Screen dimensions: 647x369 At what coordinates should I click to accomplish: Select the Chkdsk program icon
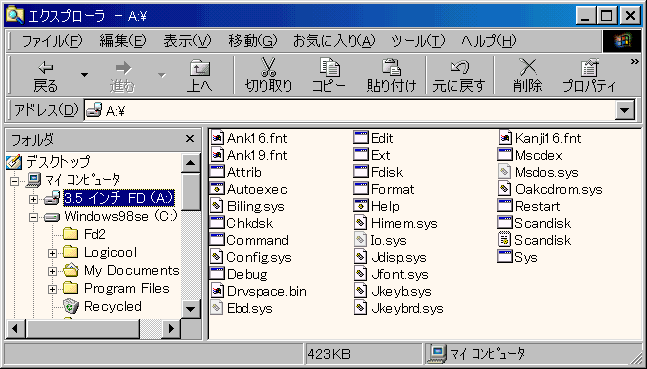click(217, 223)
